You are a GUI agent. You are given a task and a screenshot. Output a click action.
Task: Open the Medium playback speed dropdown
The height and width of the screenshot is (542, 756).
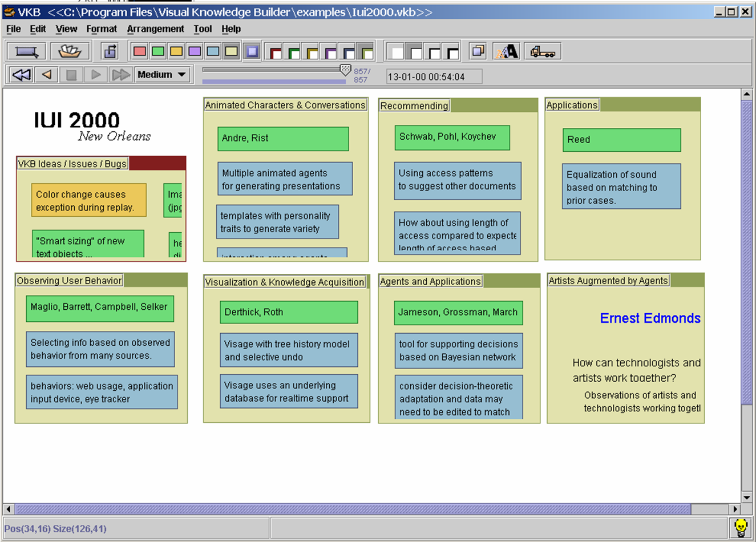point(161,75)
